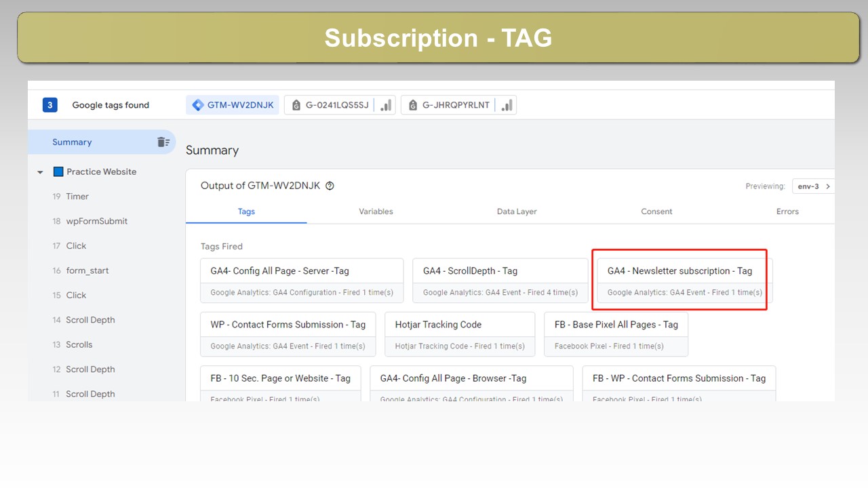The image size is (868, 488).
Task: Click the GTM-WV2DNJK container diamond icon
Action: click(x=198, y=105)
